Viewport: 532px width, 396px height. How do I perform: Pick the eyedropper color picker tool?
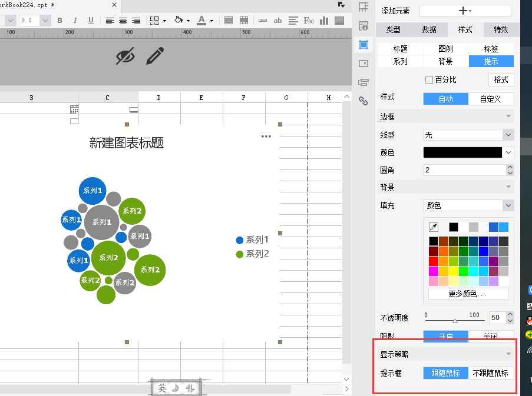click(434, 227)
